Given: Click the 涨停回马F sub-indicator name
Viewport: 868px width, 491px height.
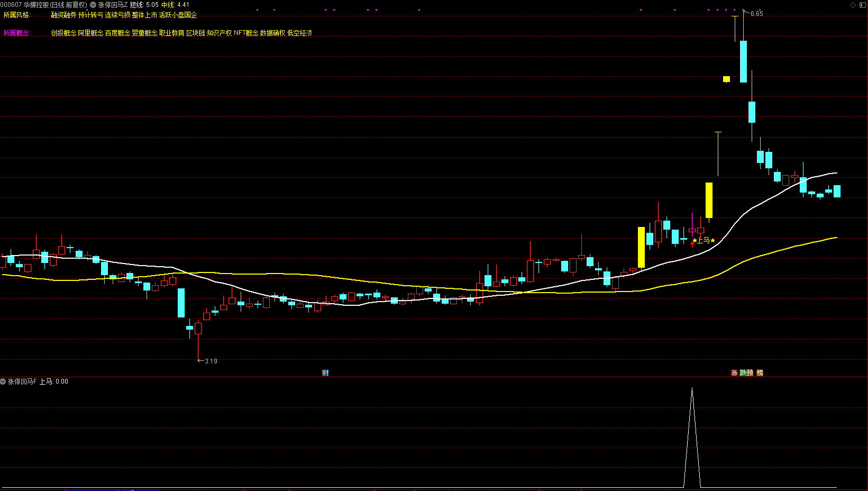Looking at the screenshot, I should click(x=22, y=381).
